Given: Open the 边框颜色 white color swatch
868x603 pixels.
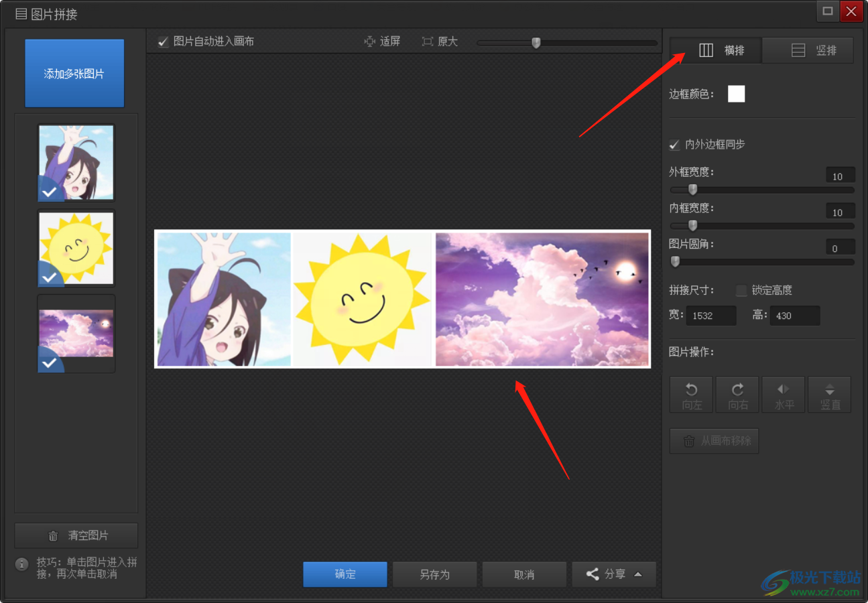Looking at the screenshot, I should click(736, 94).
